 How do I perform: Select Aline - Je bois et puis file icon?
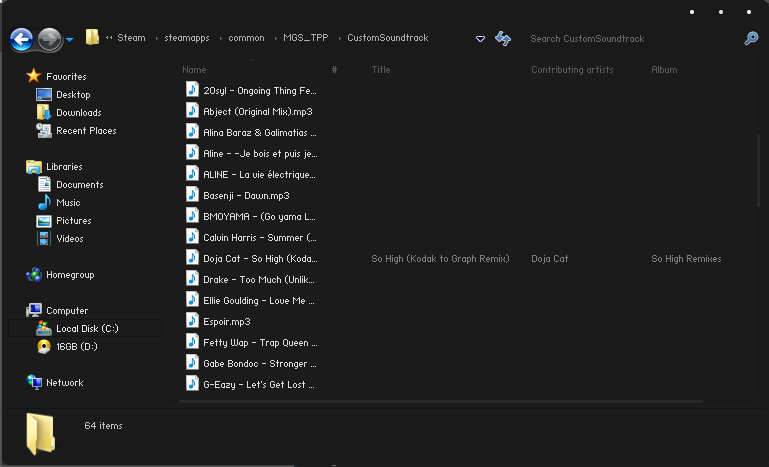(192, 153)
